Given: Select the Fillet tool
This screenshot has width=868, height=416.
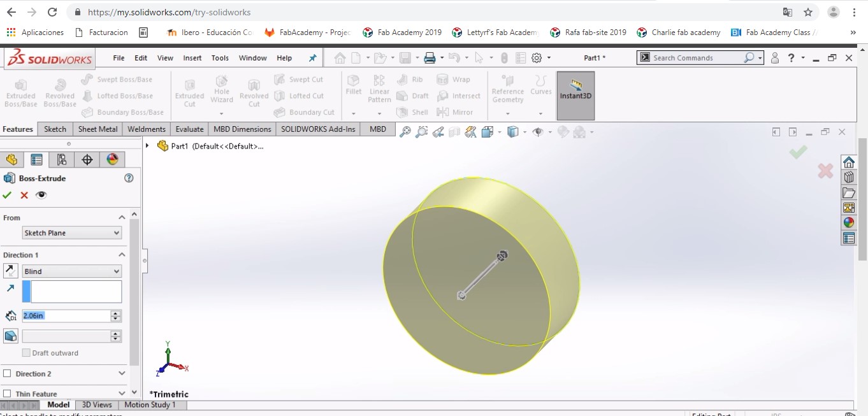Looking at the screenshot, I should [x=354, y=85].
